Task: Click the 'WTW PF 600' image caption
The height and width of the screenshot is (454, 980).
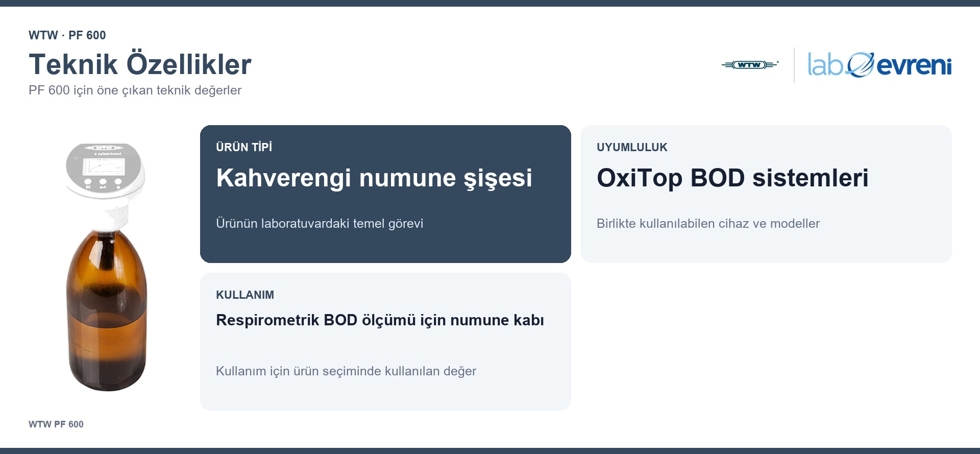Action: pyautogui.click(x=56, y=424)
